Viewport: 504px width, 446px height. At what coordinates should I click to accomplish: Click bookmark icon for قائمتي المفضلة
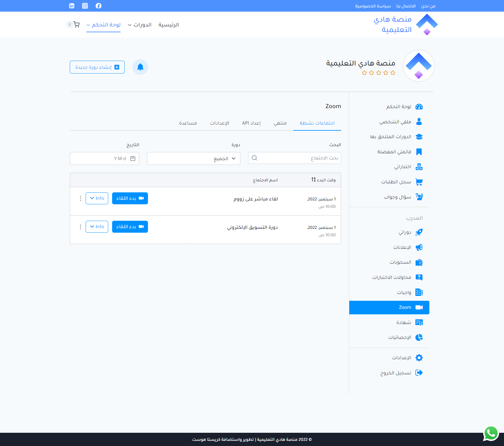point(419,152)
